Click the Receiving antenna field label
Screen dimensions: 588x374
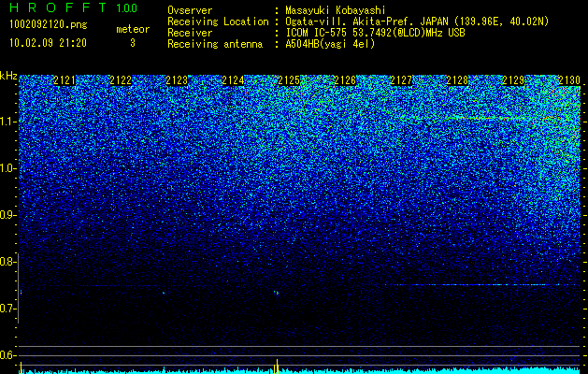coord(215,44)
